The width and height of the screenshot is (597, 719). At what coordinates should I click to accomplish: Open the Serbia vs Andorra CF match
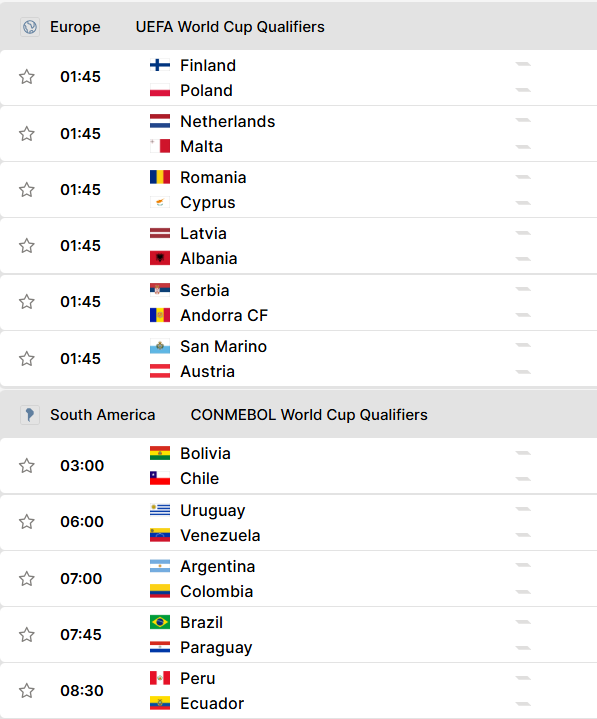[298, 303]
